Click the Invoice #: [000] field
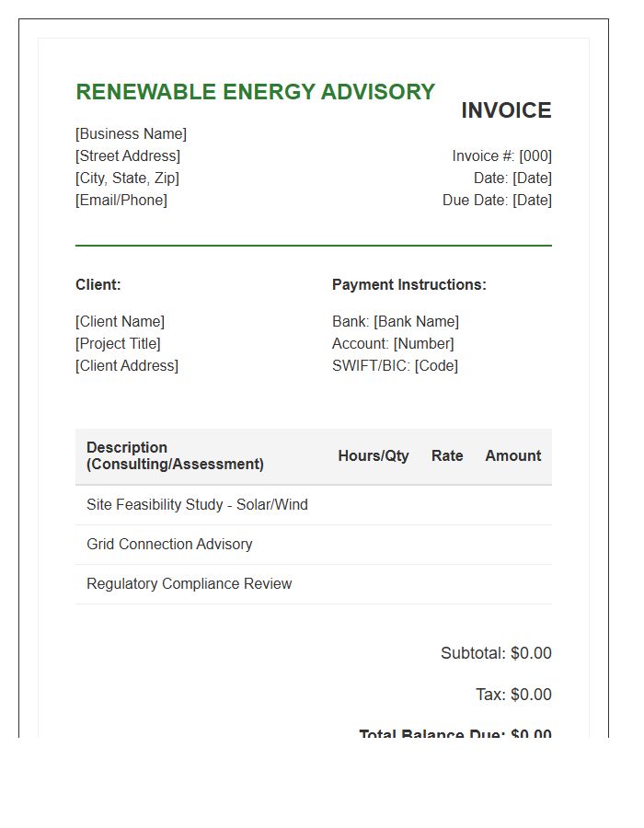The height and width of the screenshot is (828, 644). (502, 156)
